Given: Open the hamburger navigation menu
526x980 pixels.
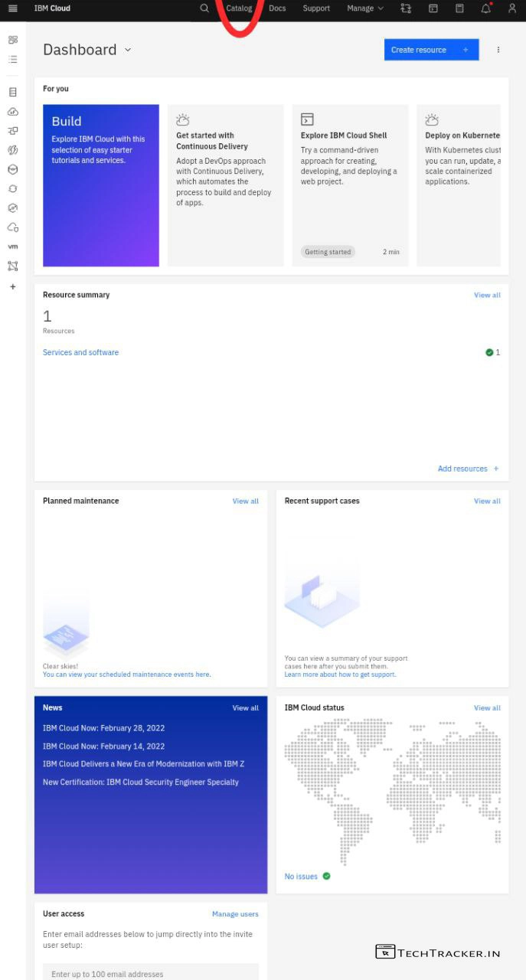Looking at the screenshot, I should pos(12,8).
